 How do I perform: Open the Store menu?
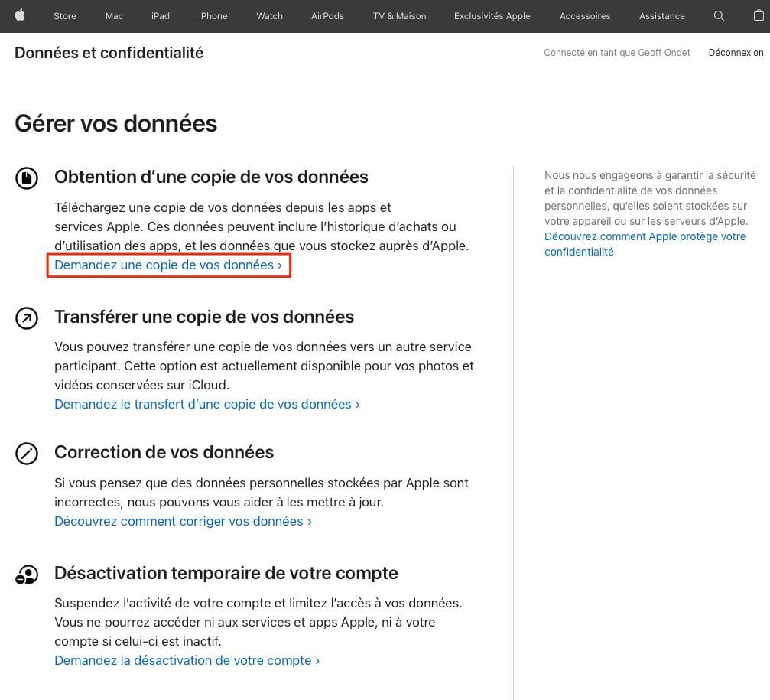65,16
